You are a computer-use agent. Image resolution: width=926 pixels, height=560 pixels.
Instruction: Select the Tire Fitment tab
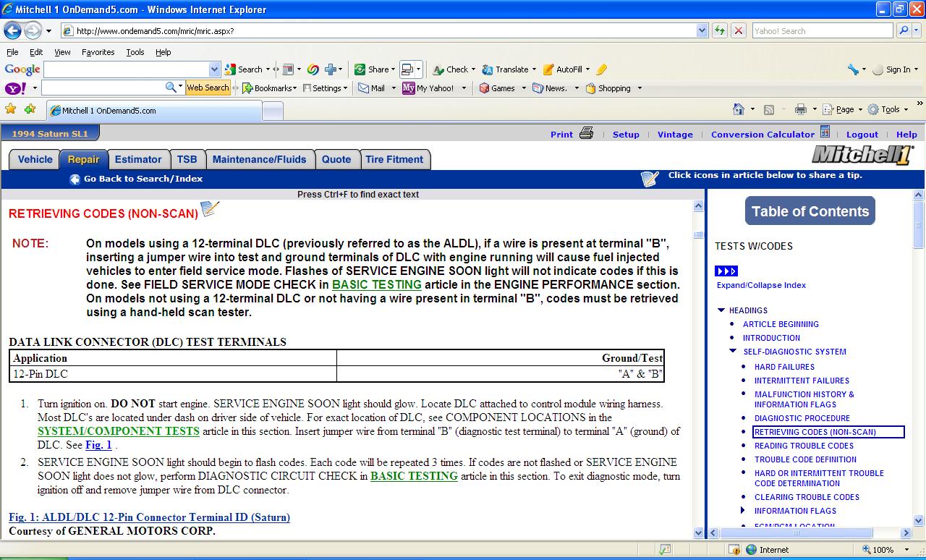click(394, 159)
